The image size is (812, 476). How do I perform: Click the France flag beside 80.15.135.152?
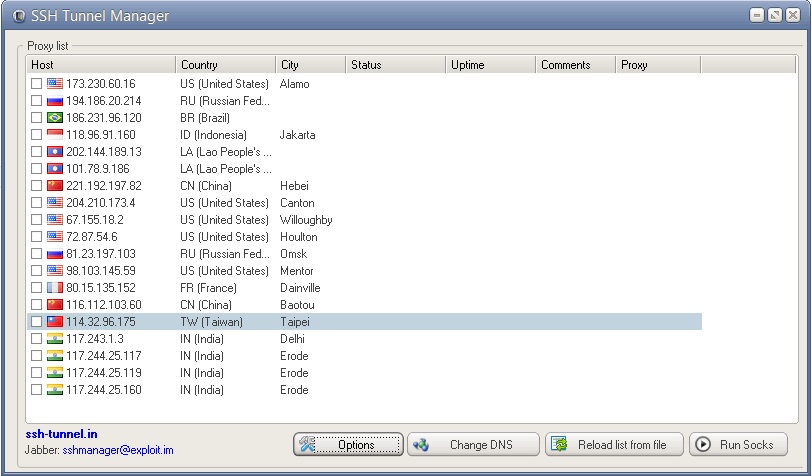tap(54, 288)
